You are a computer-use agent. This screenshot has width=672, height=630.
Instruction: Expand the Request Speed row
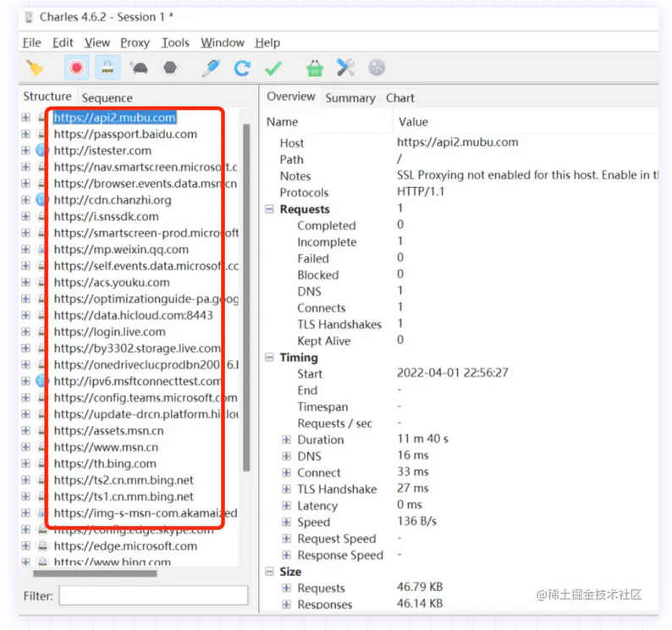tap(286, 539)
